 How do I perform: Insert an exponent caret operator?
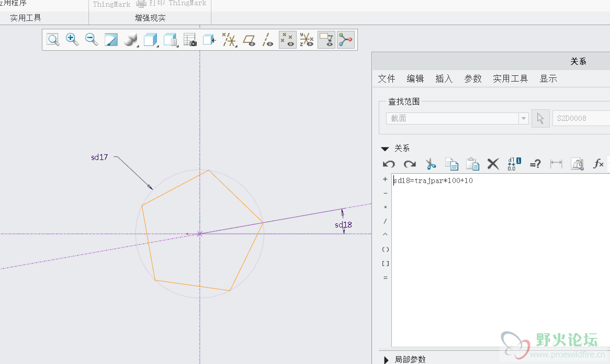click(x=385, y=234)
